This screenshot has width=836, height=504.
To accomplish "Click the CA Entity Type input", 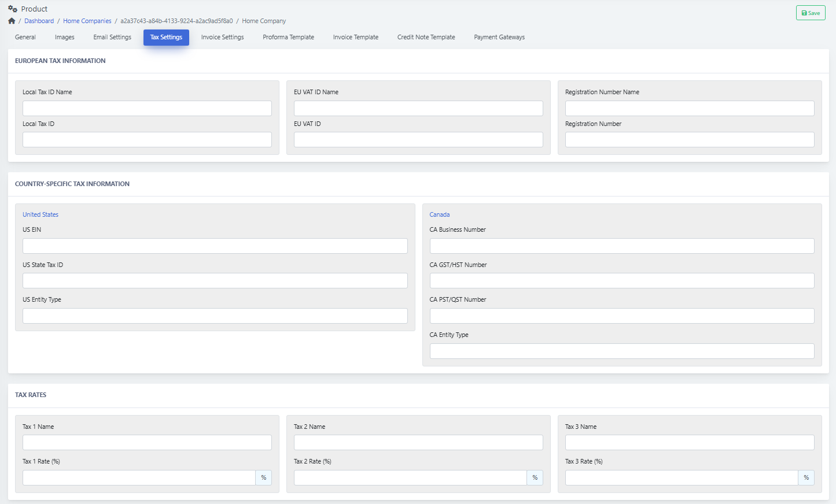I will click(x=622, y=351).
